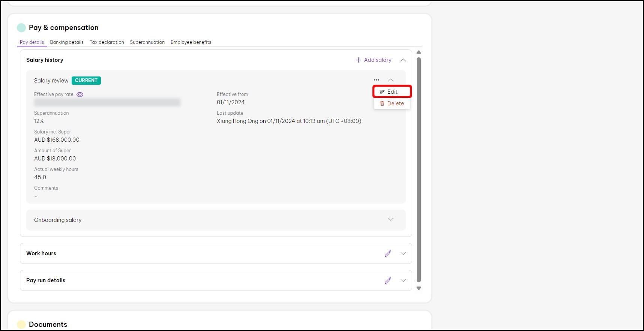Click the three-dot menu on Salary review

[x=376, y=80]
